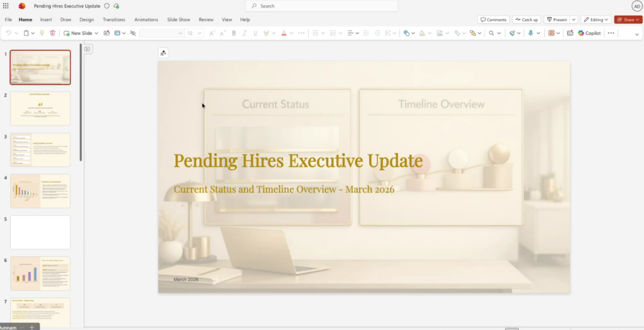This screenshot has width=644, height=330.
Task: Switch to the Slide Show tab
Action: point(179,20)
